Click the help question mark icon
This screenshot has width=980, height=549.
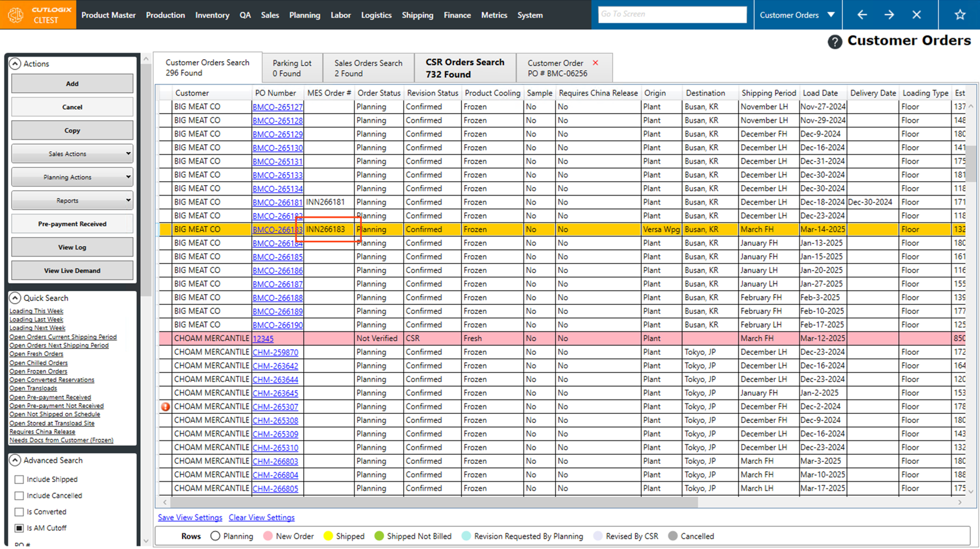(x=835, y=42)
